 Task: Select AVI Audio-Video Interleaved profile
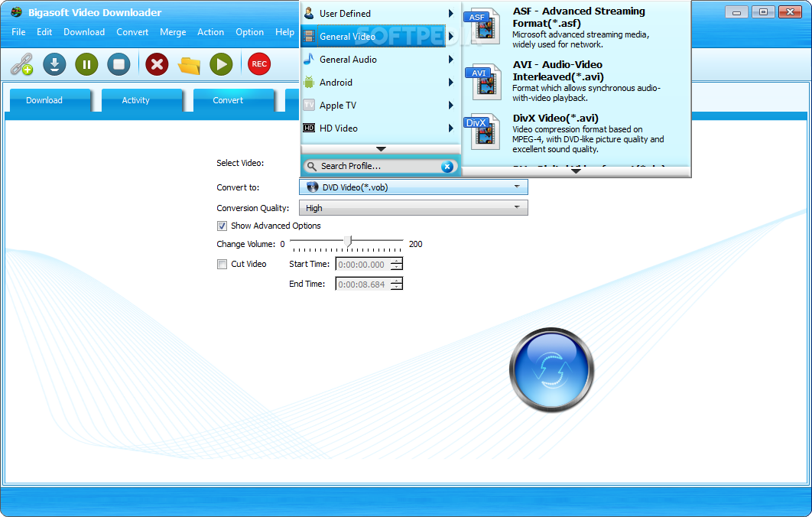pos(576,81)
